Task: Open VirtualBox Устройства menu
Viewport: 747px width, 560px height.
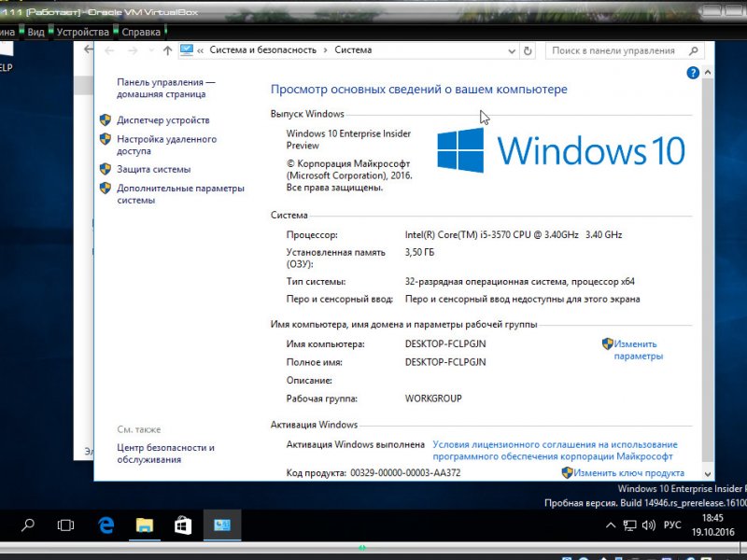Action: click(x=82, y=32)
